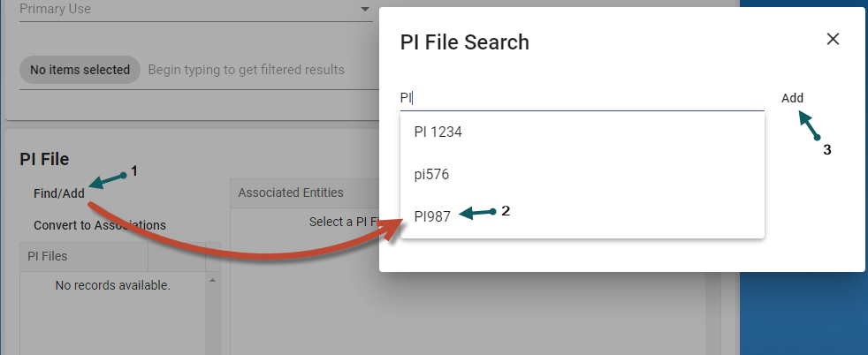Click Convert to Associations
The image size is (868, 355).
coord(99,225)
